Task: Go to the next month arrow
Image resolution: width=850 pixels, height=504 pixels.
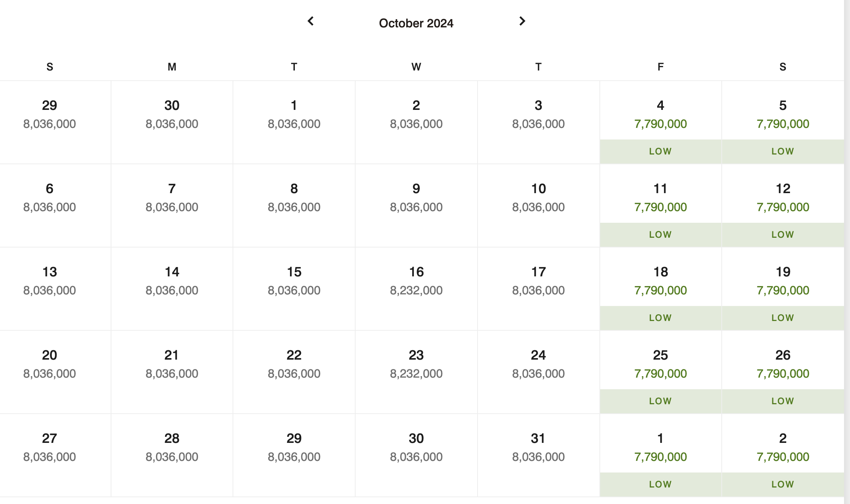Action: [x=522, y=21]
